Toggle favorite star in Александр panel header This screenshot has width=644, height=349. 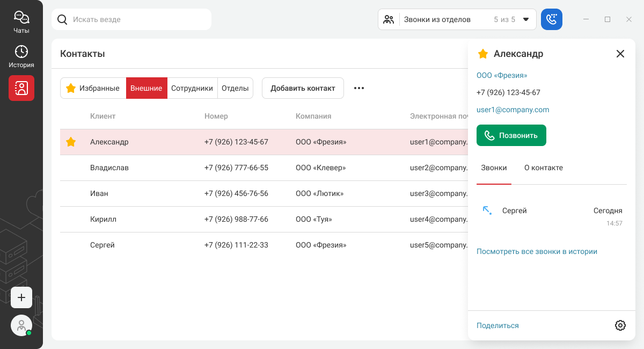tap(483, 54)
